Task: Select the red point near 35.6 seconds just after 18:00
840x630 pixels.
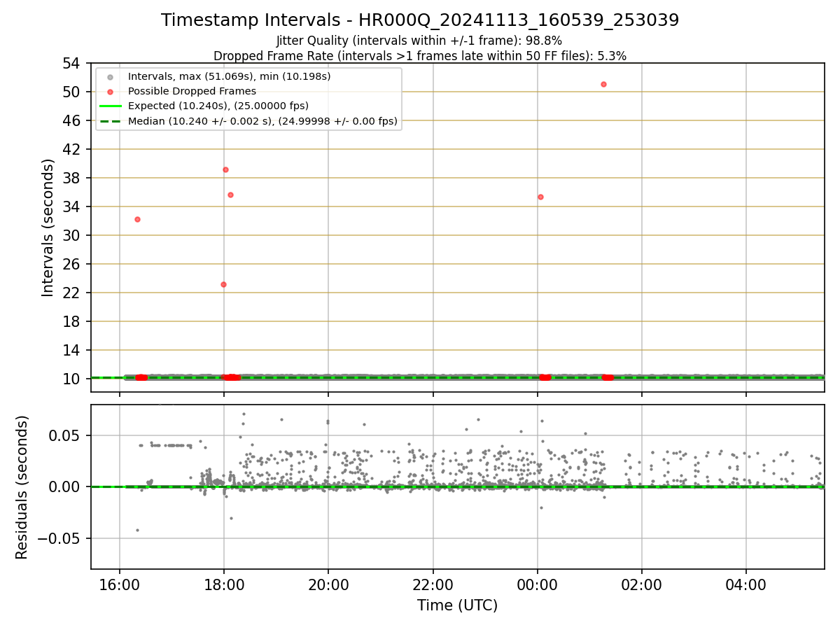Action: pyautogui.click(x=230, y=195)
